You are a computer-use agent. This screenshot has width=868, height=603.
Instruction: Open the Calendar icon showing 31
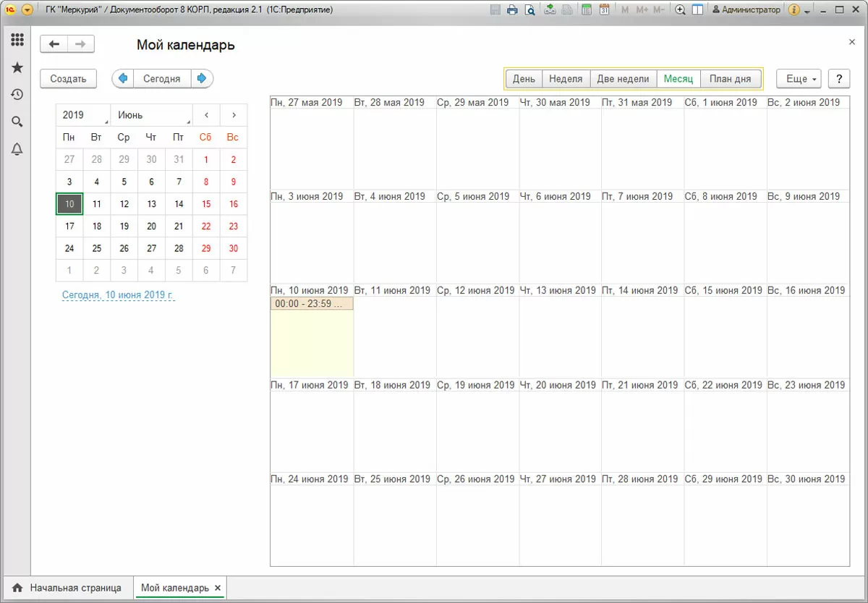coord(604,10)
